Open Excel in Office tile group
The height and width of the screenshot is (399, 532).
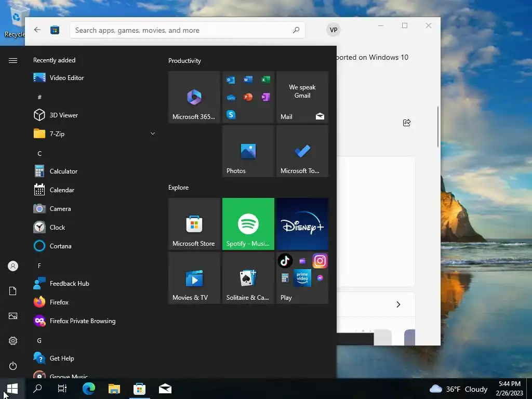tap(265, 79)
